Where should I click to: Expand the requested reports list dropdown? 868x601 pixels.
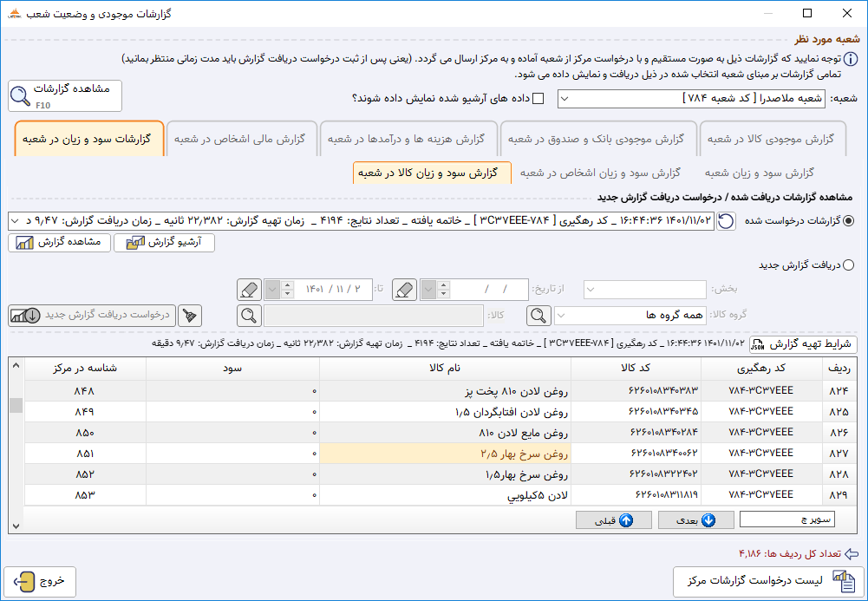(13, 221)
